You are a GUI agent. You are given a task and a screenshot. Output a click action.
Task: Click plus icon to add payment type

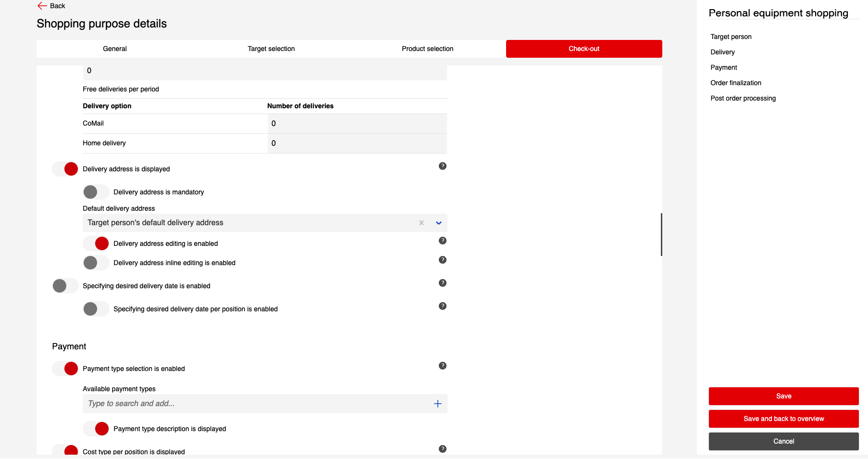[x=437, y=404]
